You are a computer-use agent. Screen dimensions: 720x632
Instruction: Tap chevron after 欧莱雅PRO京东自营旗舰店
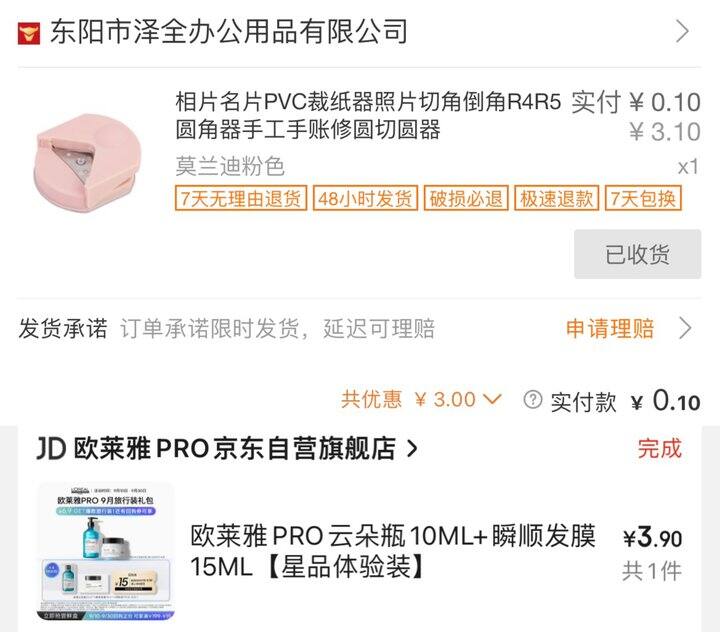412,449
